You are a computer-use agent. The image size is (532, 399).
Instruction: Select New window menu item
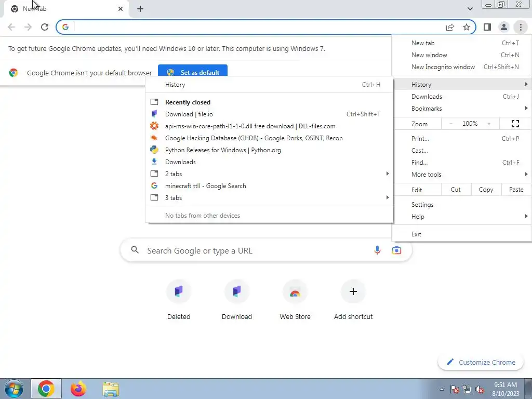pyautogui.click(x=461, y=55)
